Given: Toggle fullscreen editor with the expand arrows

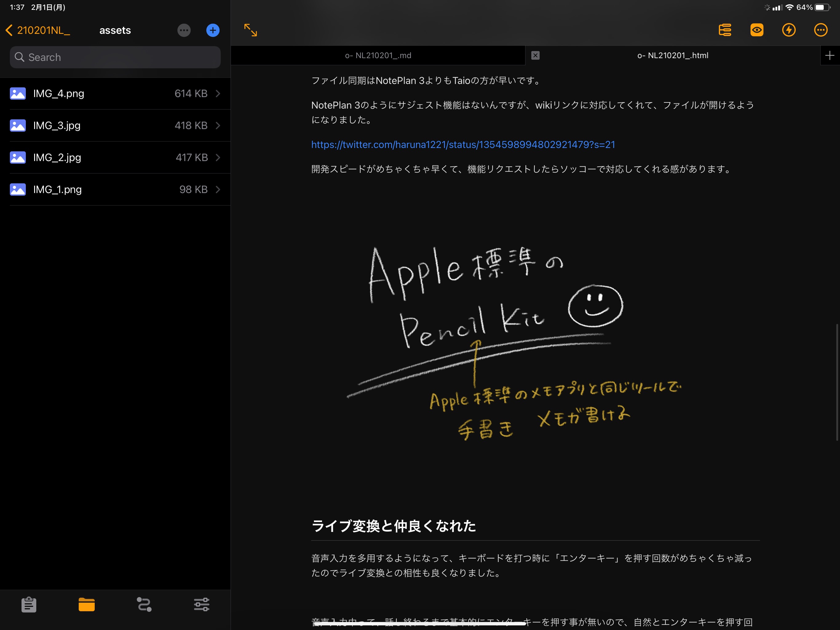Looking at the screenshot, I should (251, 30).
